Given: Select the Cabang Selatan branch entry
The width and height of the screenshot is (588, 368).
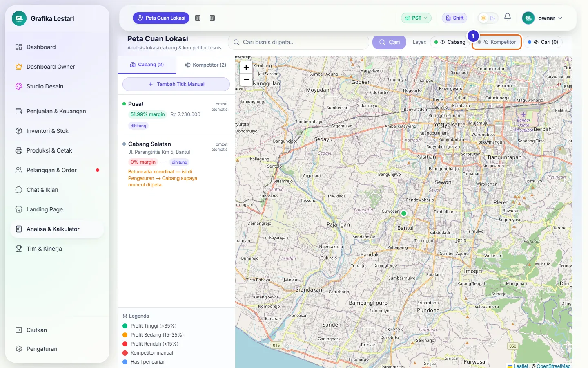Looking at the screenshot, I should [x=176, y=164].
